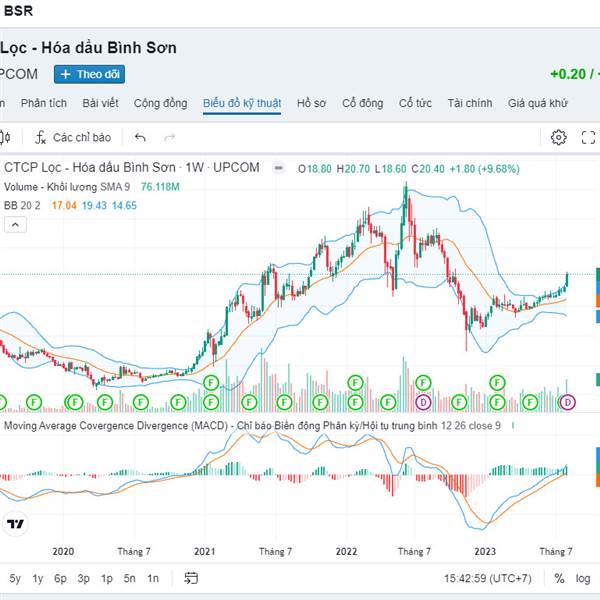Toggle fullscreen chart mode icon
Screen dimensions: 600x600
point(588,137)
